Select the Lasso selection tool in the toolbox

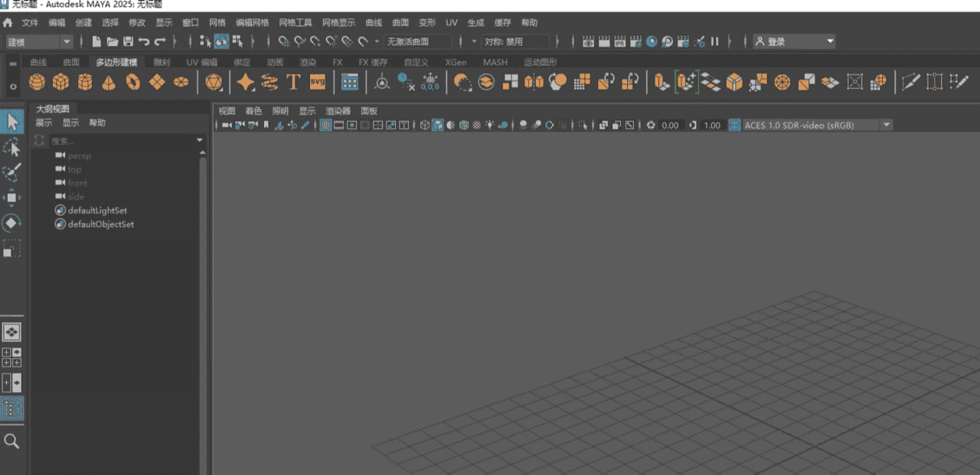(11, 147)
